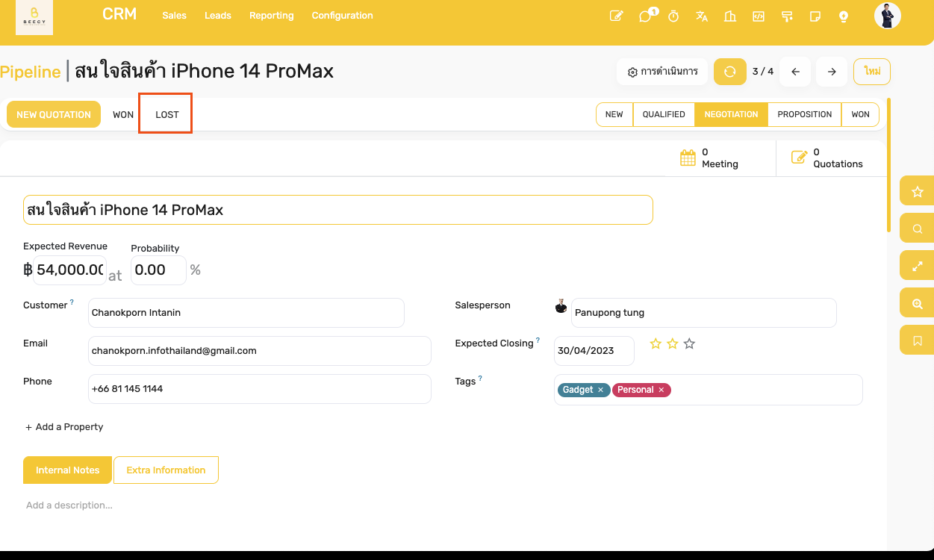Select the NEGOTIATION stage
Screen dimensions: 934x560
731,115
